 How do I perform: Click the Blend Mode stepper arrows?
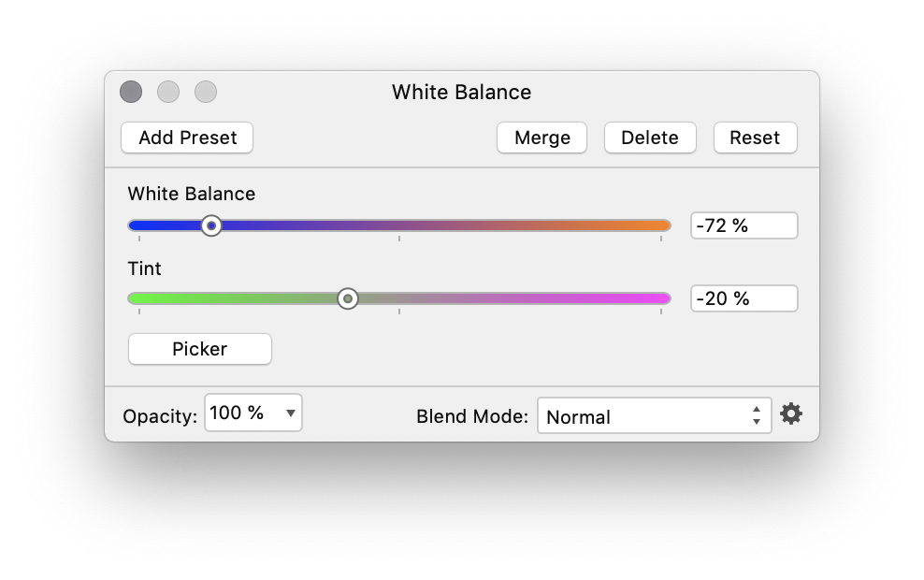click(757, 415)
